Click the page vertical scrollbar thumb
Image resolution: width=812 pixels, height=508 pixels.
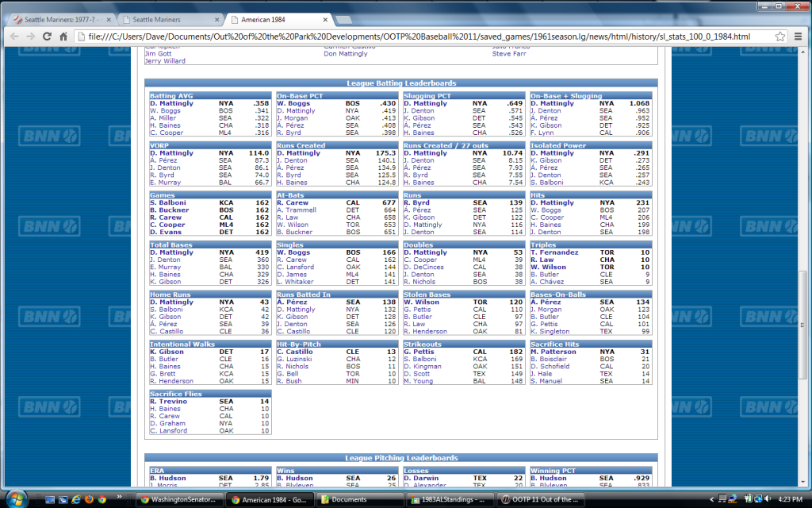coord(803,325)
